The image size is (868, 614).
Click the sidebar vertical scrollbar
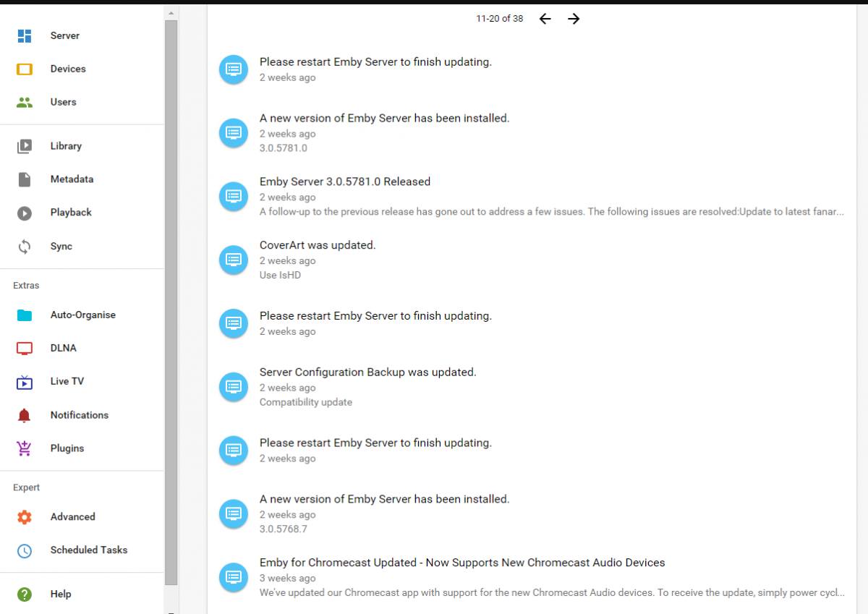point(171,302)
